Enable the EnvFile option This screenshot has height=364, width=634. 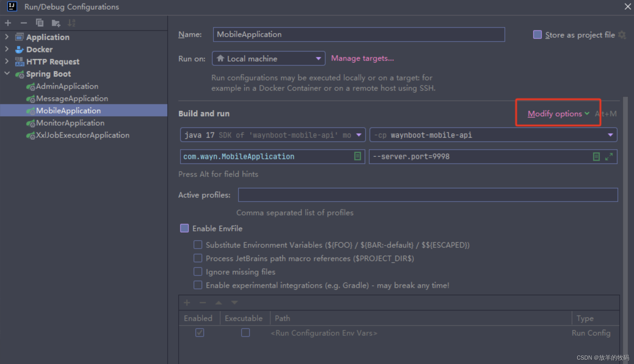click(x=184, y=228)
